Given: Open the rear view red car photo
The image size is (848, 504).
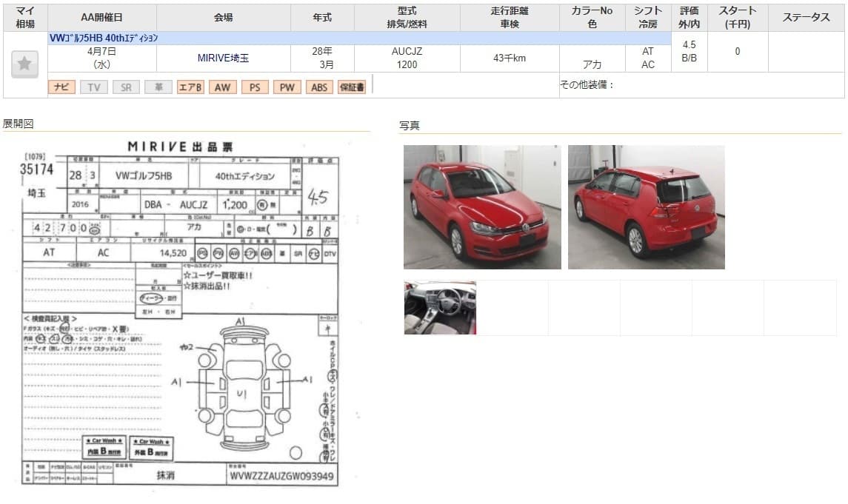Looking at the screenshot, I should [646, 206].
